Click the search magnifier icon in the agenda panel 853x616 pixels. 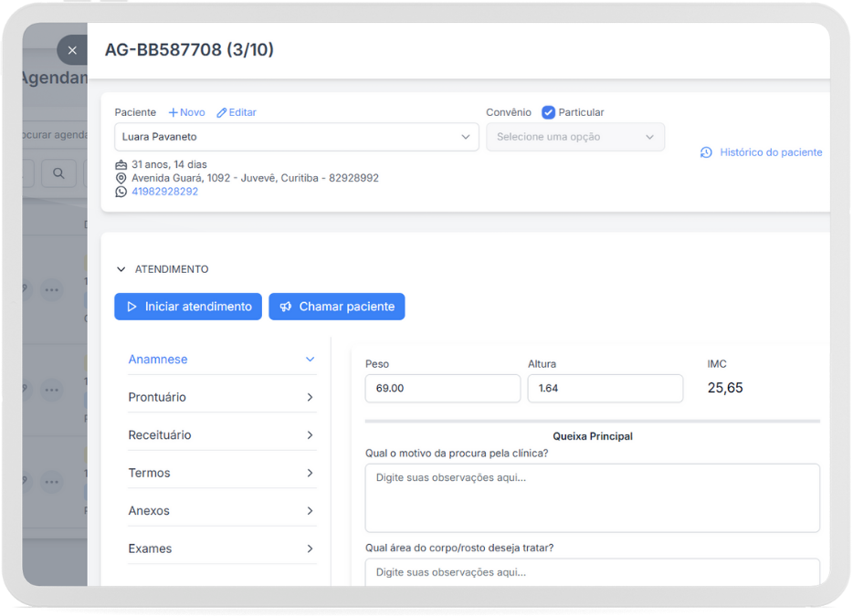58,173
